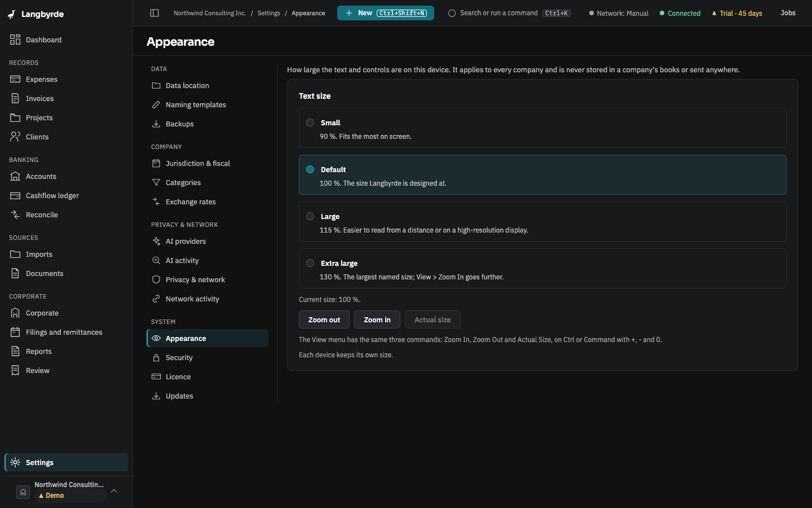This screenshot has height=508, width=812.
Task: Open the Review page
Action: 66,370
